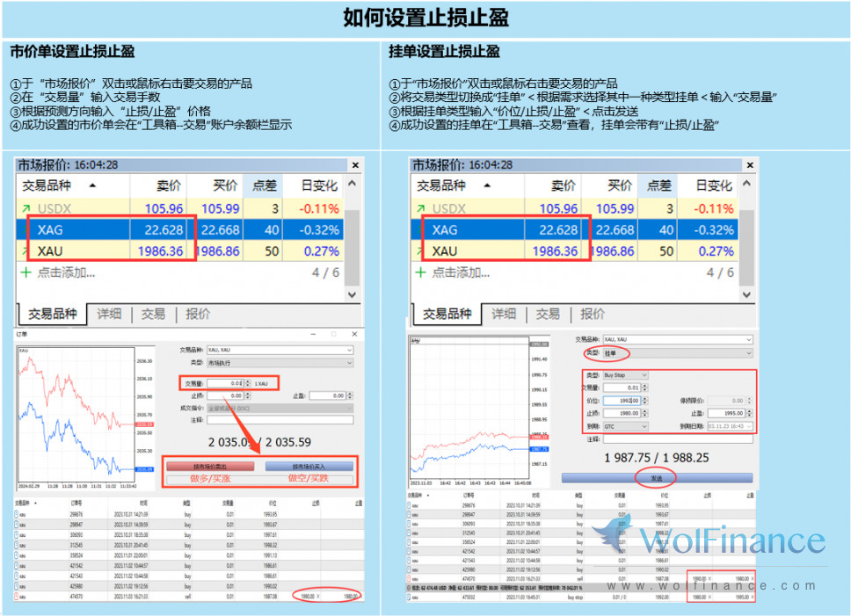
Task: Click 卖价 column header in left Market Watch
Action: 168,185
